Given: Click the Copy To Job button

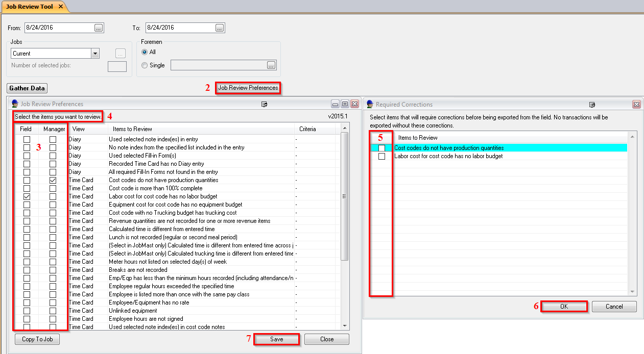Looking at the screenshot, I should (x=37, y=339).
